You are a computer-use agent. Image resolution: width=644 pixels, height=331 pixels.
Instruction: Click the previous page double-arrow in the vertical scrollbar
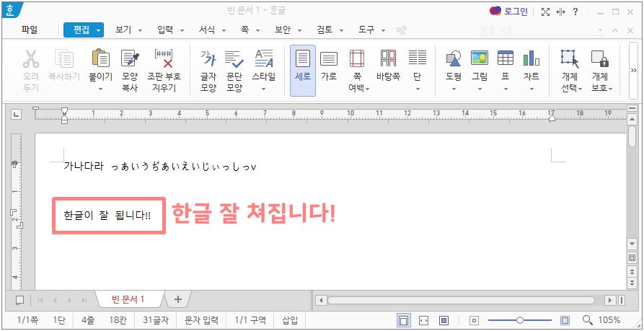632,272
